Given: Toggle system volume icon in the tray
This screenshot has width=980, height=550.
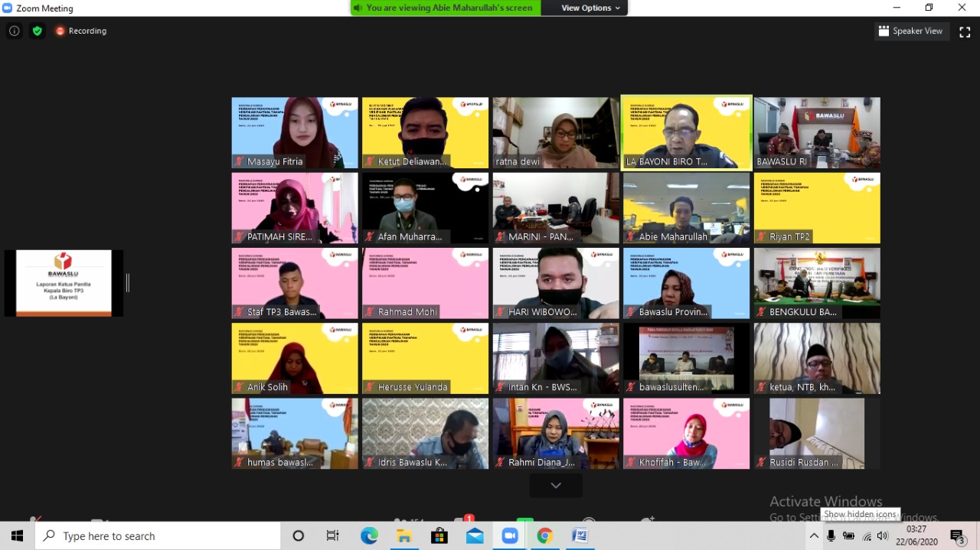Looking at the screenshot, I should pyautogui.click(x=882, y=536).
